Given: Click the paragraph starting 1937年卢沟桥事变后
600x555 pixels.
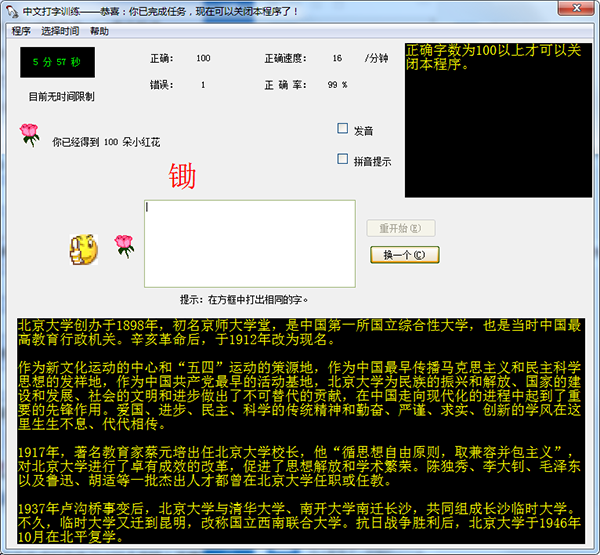Looking at the screenshot, I should coord(300,523).
